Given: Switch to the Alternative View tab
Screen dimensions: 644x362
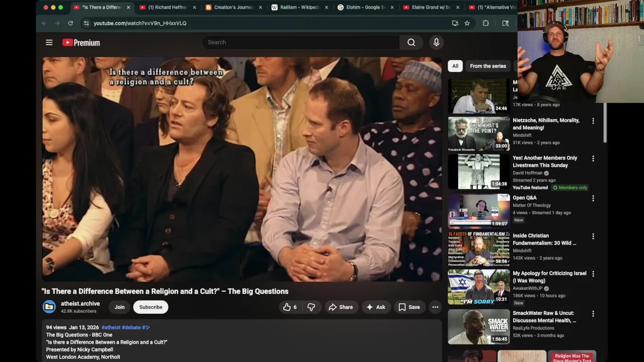Looking at the screenshot, I should click(492, 8).
